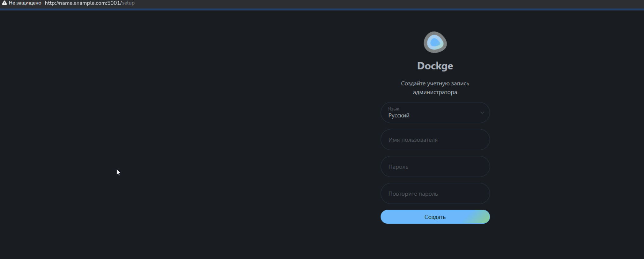This screenshot has width=644, height=259.
Task: Click the URL in the address bar
Action: pyautogui.click(x=90, y=3)
